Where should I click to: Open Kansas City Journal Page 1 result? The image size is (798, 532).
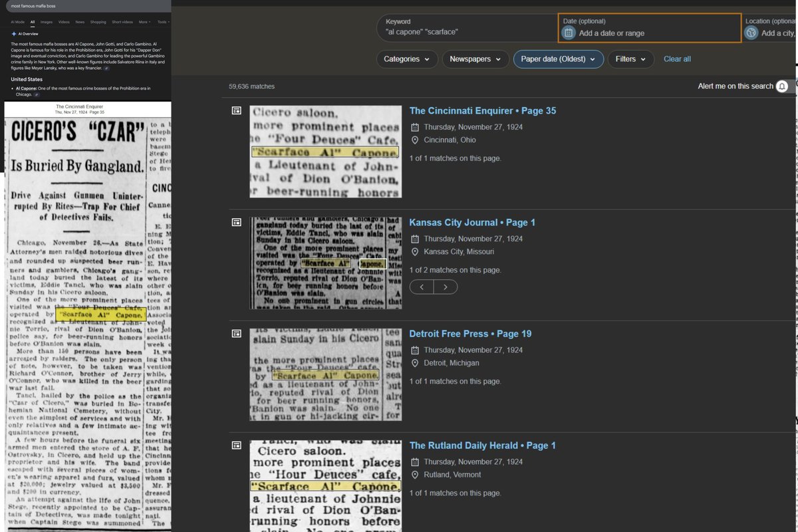[472, 222]
